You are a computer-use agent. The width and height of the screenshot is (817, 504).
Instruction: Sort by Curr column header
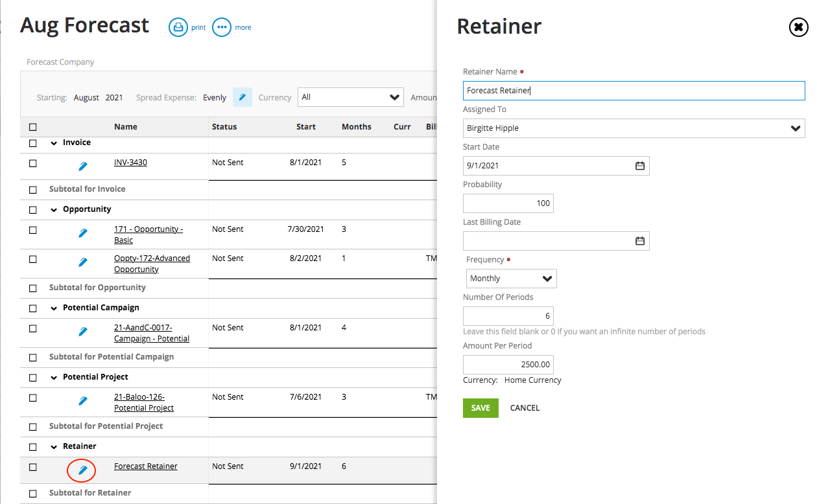point(402,127)
